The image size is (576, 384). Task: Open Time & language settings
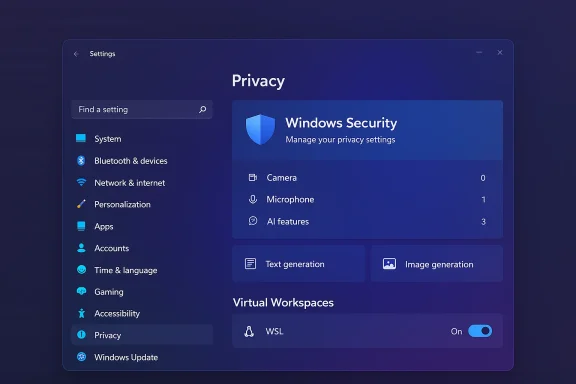point(142,270)
